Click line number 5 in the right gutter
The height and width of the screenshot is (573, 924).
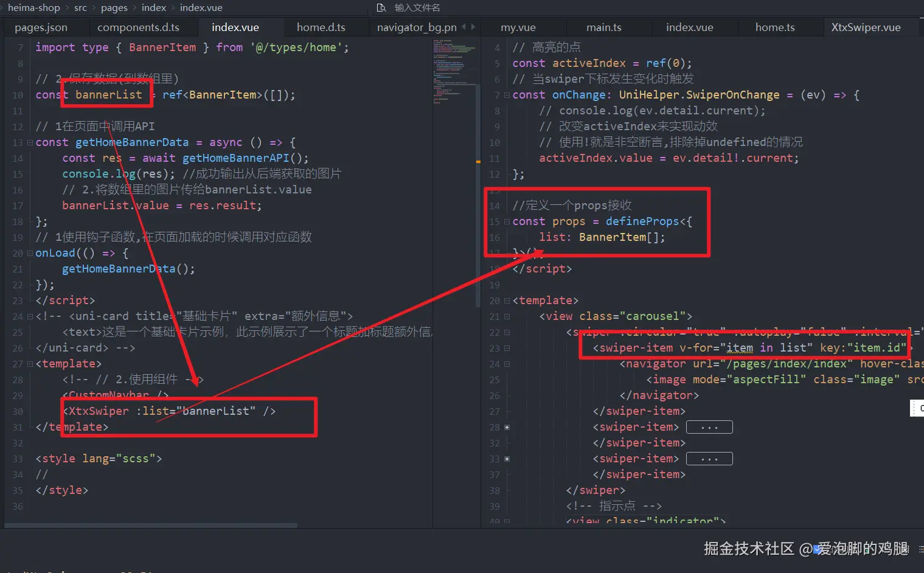[x=497, y=63]
